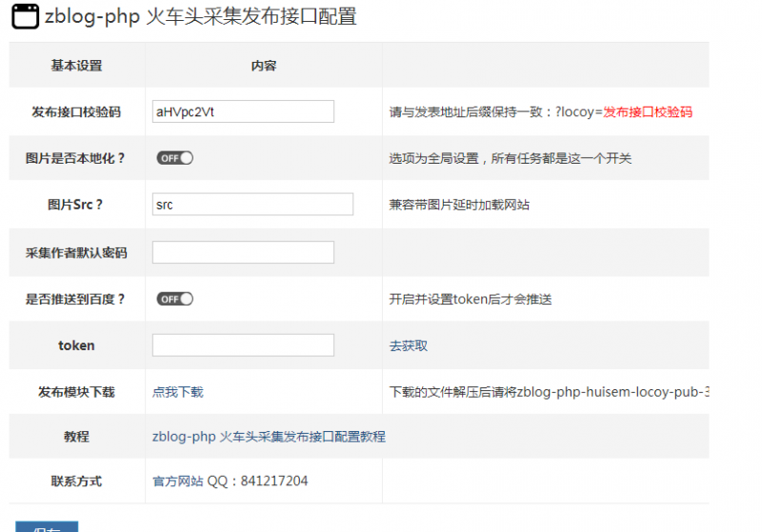Click the 内容 column header
The width and height of the screenshot is (762, 532).
(x=264, y=66)
